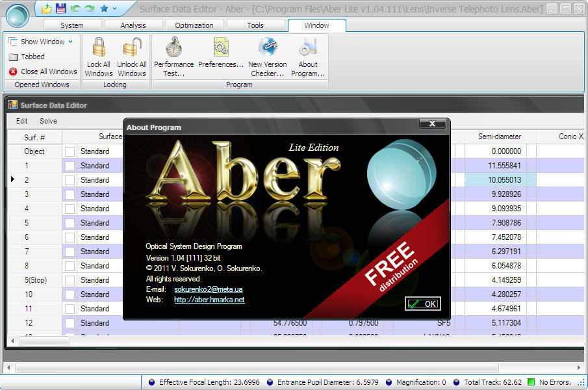588x390 pixels.
Task: Click the 54.776500 cell in row 12
Action: [281, 323]
